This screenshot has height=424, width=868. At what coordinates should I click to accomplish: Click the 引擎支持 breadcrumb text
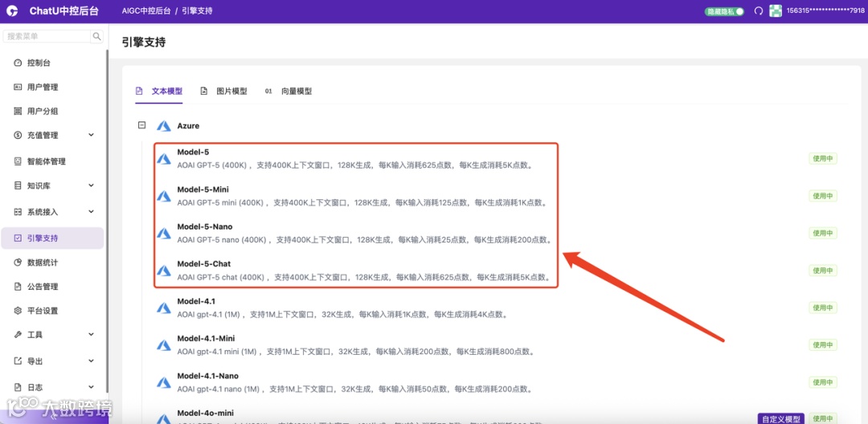(197, 11)
